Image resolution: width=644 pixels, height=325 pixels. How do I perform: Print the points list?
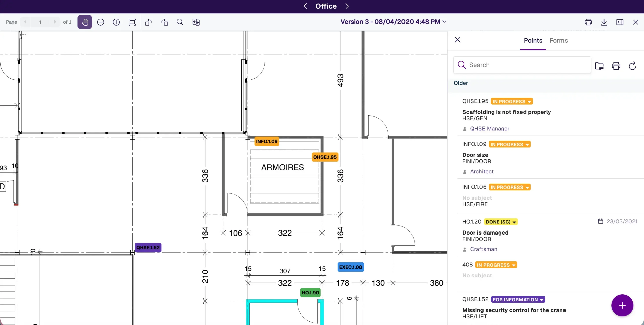(x=616, y=66)
